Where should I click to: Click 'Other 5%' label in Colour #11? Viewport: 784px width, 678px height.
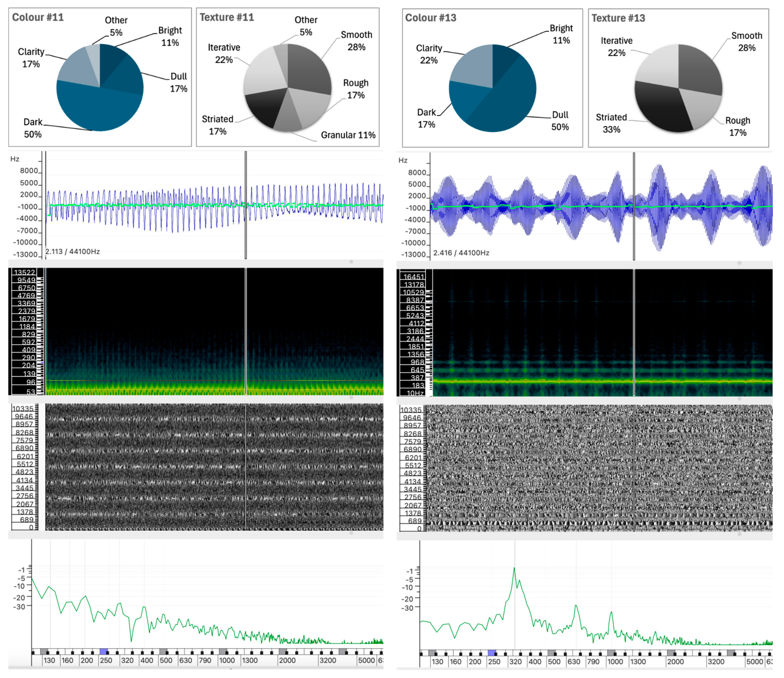[x=116, y=26]
